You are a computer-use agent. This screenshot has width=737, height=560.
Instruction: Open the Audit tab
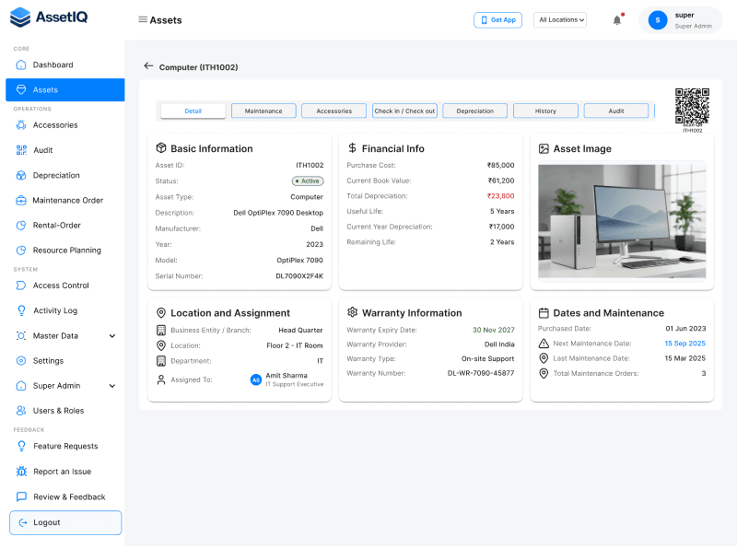pos(615,111)
